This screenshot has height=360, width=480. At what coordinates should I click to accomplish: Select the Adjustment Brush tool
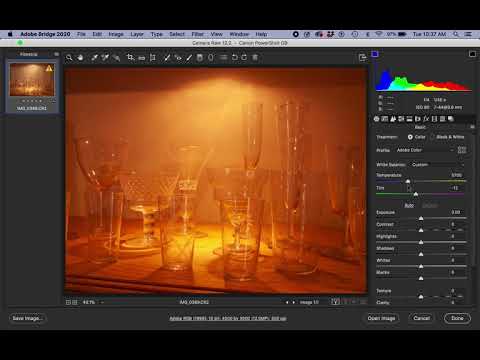(x=189, y=58)
